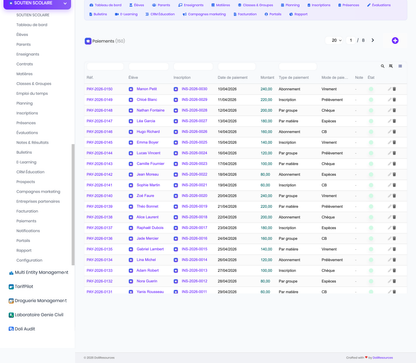Open payment link PAY-2026-0149
Screen dimensions: 416x363
click(x=99, y=100)
